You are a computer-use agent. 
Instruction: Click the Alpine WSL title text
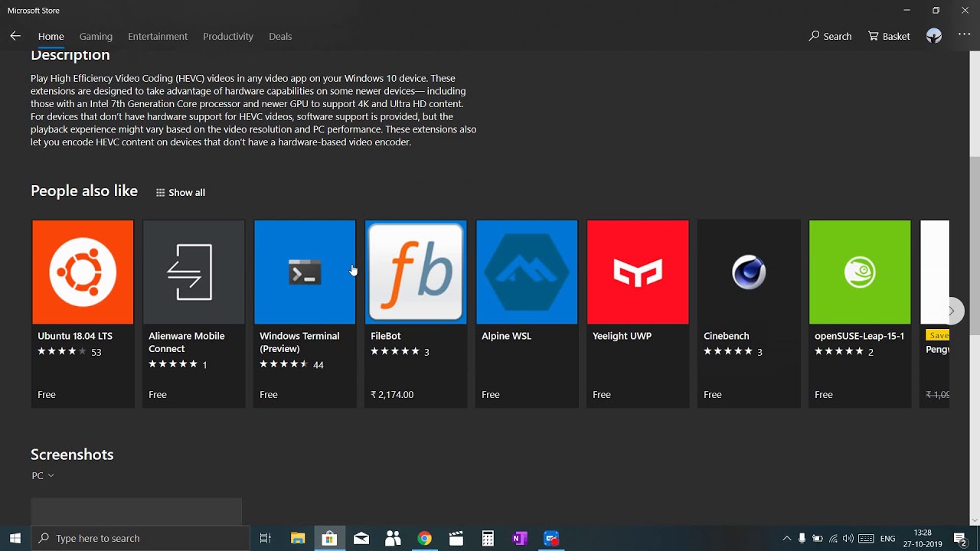pos(506,336)
